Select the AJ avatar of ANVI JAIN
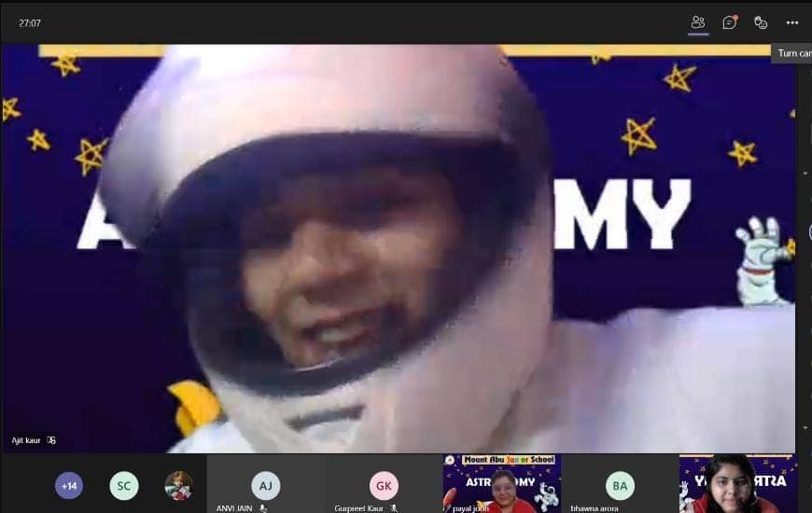The image size is (812, 513). coord(266,486)
